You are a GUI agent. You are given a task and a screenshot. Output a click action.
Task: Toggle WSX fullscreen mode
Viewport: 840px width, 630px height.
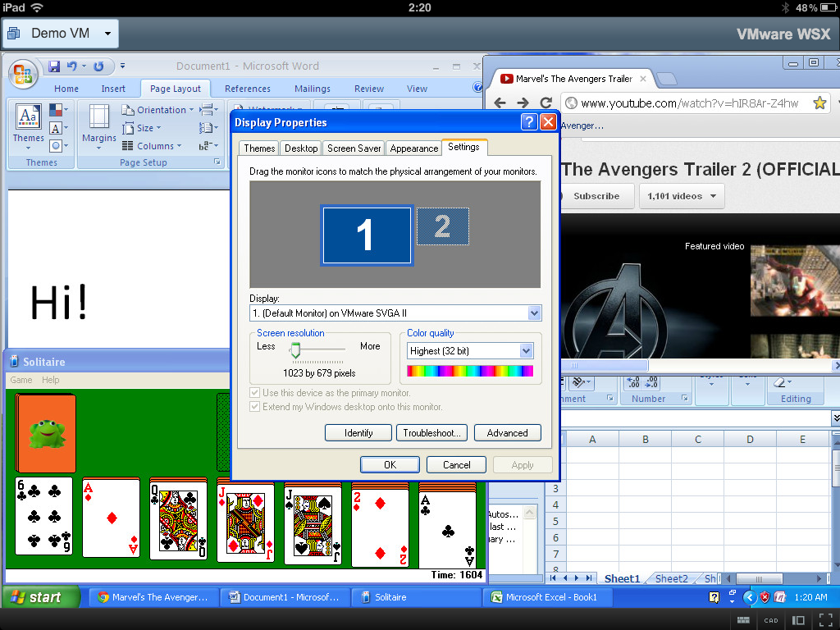pos(825,620)
